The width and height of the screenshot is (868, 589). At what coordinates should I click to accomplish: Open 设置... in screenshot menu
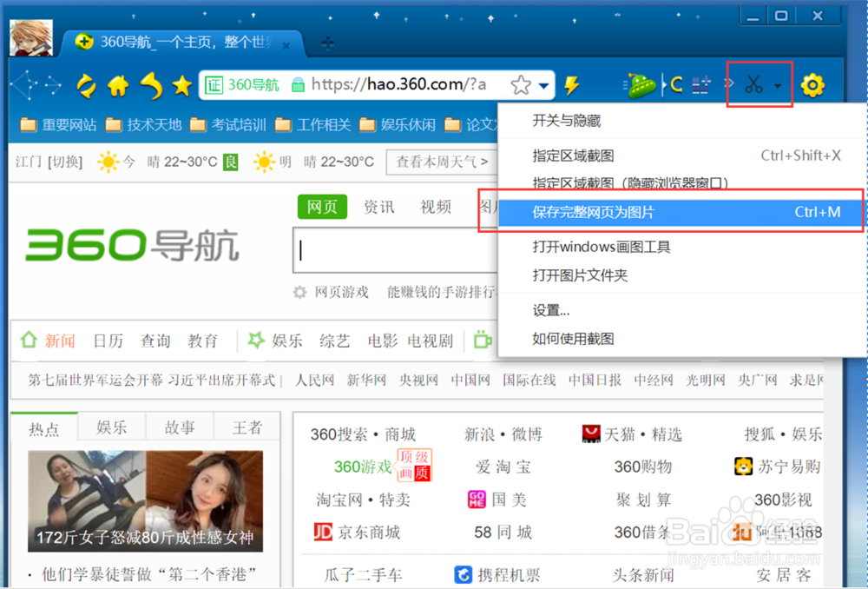(x=682, y=310)
